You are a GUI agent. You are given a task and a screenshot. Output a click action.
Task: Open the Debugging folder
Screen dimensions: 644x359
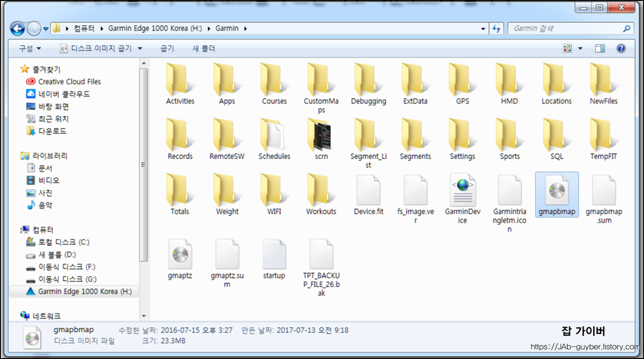pyautogui.click(x=368, y=85)
